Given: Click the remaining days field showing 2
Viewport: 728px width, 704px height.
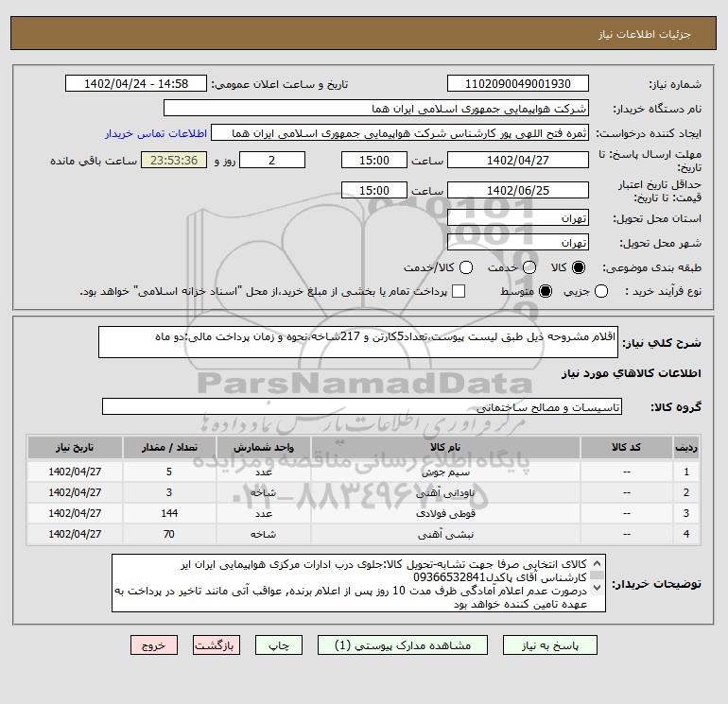Looking at the screenshot, I should 272,160.
